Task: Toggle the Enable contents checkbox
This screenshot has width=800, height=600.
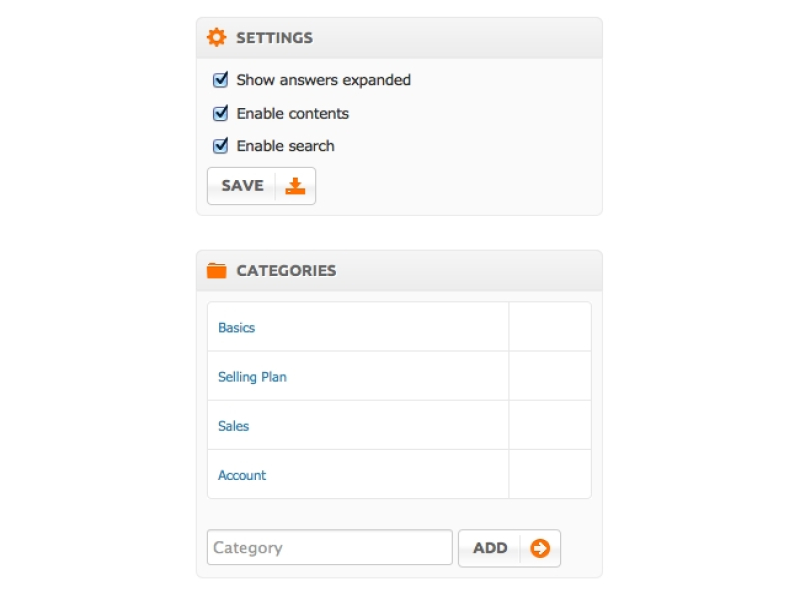Action: [x=221, y=113]
